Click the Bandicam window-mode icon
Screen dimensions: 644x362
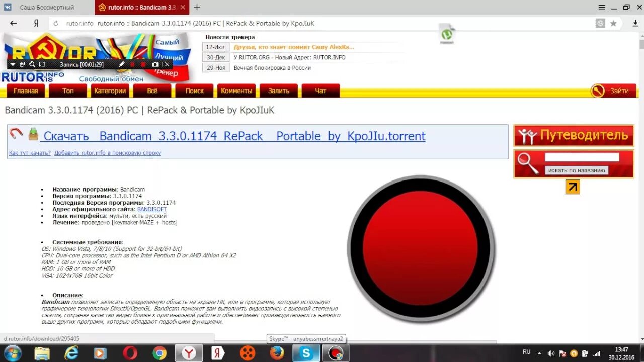point(22,64)
